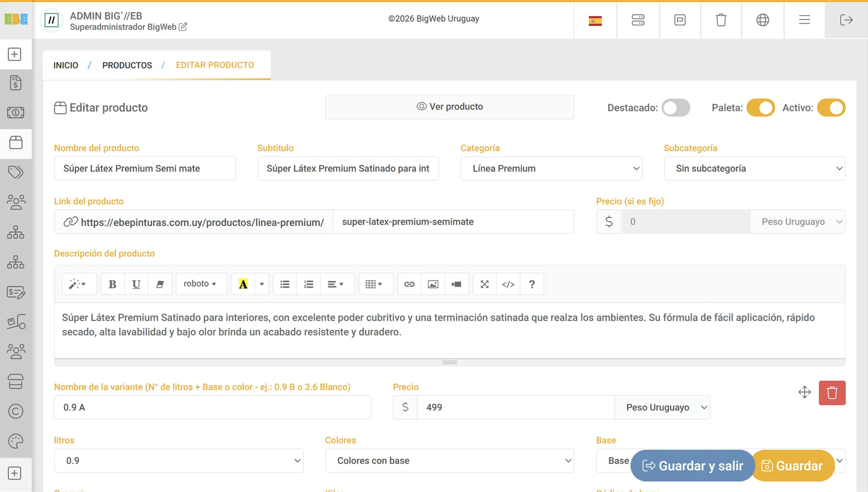This screenshot has height=492, width=868.
Task: Go to the PRODUCTOS breadcrumb
Action: pyautogui.click(x=127, y=65)
